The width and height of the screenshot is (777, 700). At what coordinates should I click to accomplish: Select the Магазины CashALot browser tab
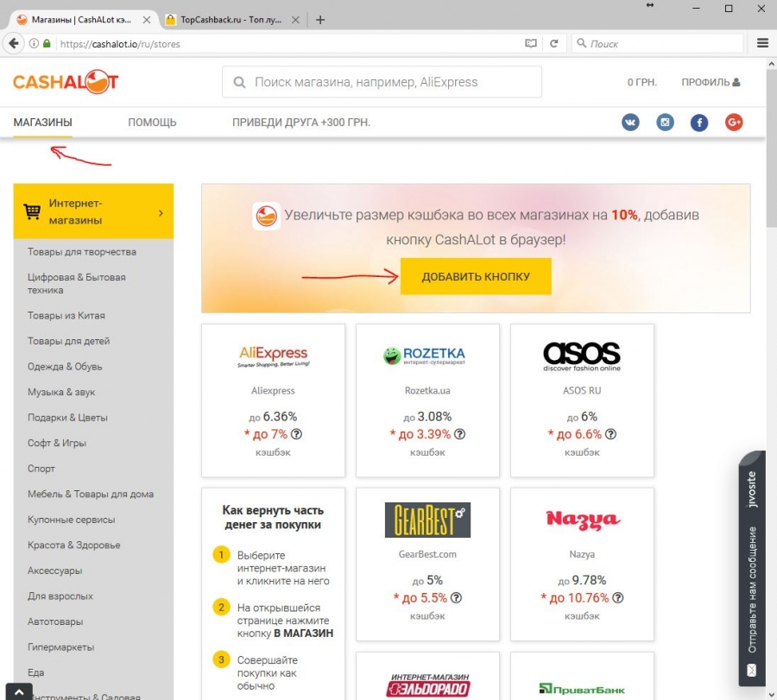(82, 20)
